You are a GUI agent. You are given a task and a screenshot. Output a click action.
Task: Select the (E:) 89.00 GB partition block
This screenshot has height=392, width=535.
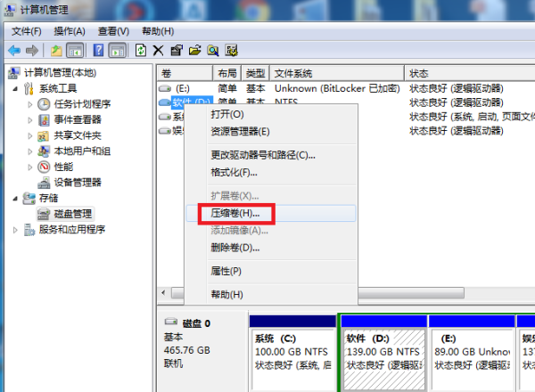(x=473, y=352)
